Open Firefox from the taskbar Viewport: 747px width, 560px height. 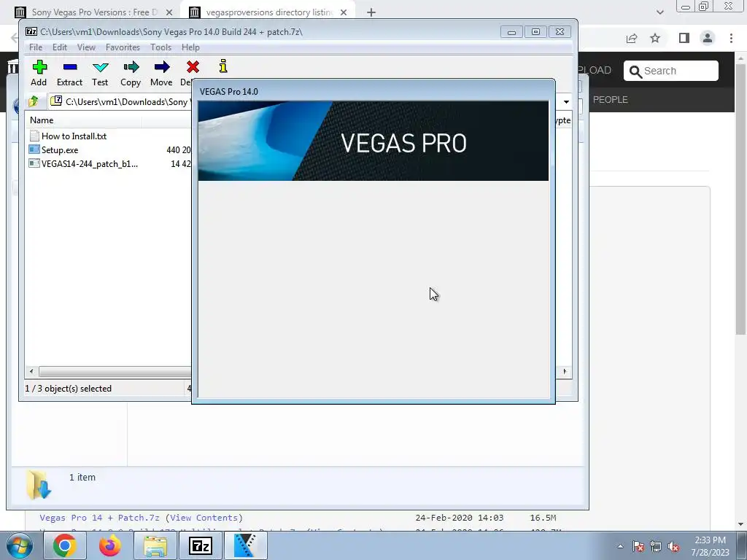(x=109, y=545)
